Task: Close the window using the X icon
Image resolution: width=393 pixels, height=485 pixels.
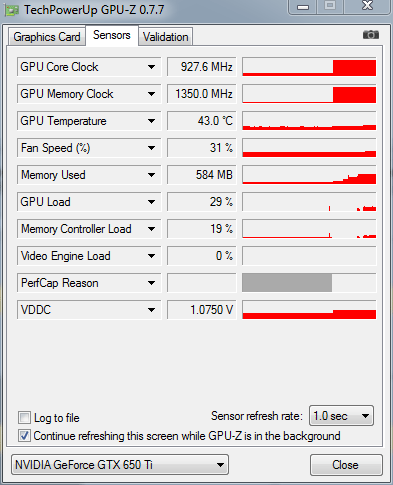Action: pyautogui.click(x=367, y=6)
